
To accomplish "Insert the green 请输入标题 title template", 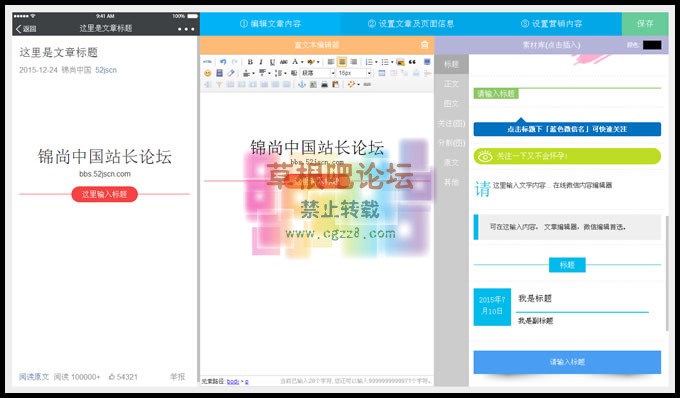I will click(x=567, y=93).
